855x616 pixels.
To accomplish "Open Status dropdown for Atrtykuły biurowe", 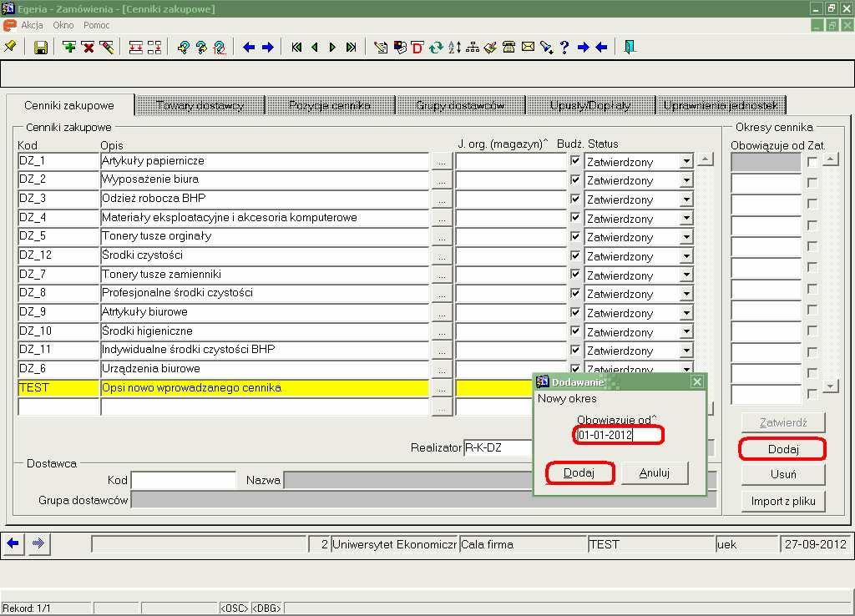I will pos(686,313).
